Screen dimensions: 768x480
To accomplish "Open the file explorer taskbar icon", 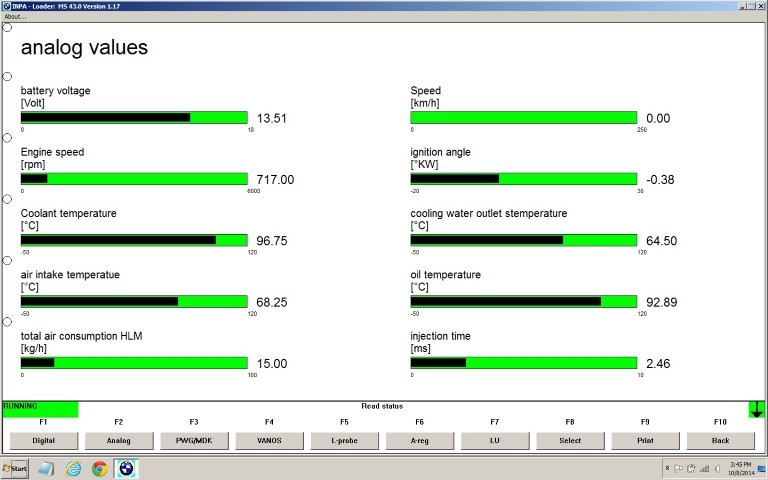I will [x=47, y=468].
